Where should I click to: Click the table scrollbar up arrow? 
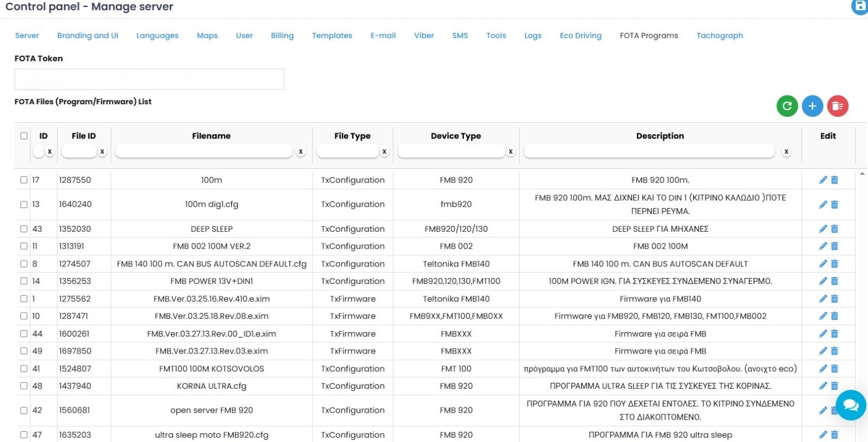click(862, 174)
